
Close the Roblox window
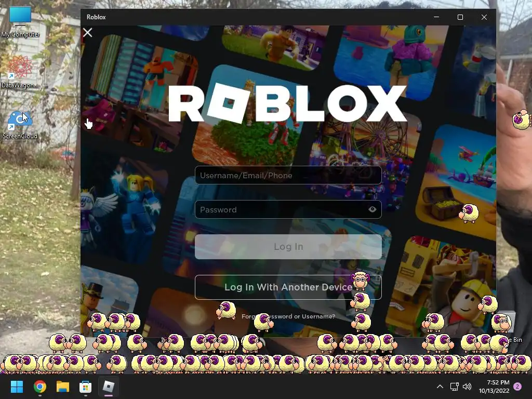484,17
